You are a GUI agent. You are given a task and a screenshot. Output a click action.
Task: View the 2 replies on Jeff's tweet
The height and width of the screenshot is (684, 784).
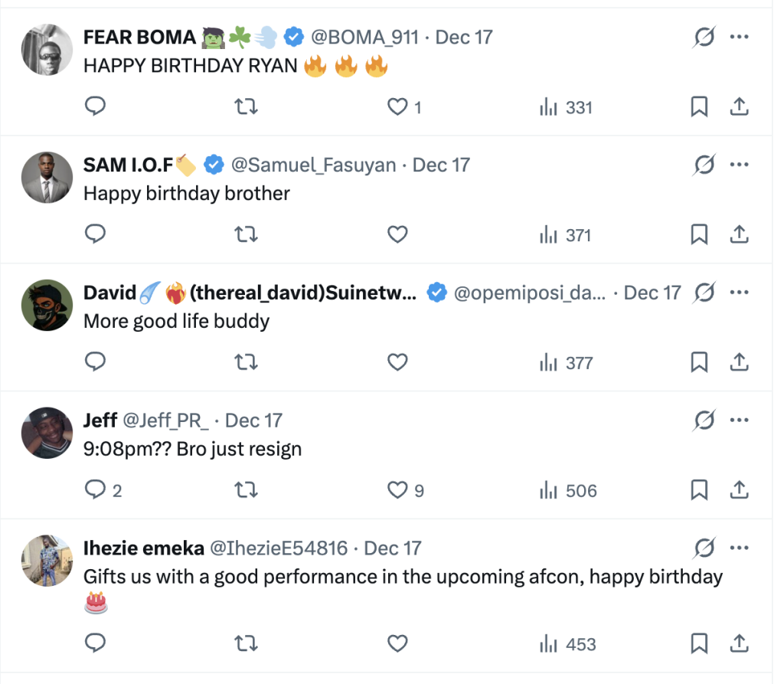coord(100,489)
